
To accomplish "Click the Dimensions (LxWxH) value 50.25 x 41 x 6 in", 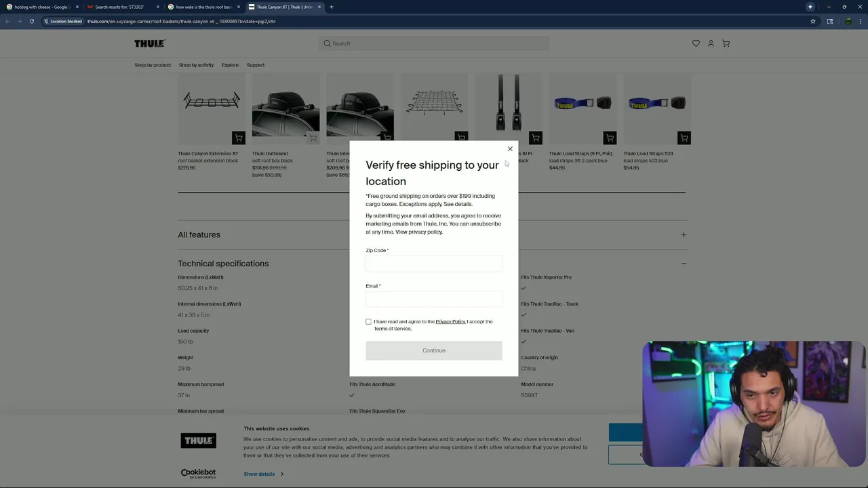I will [198, 288].
